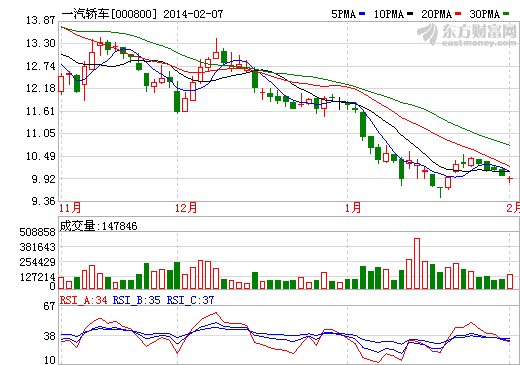
Task: Click the 10.49 price axis label
Action: [x=41, y=156]
